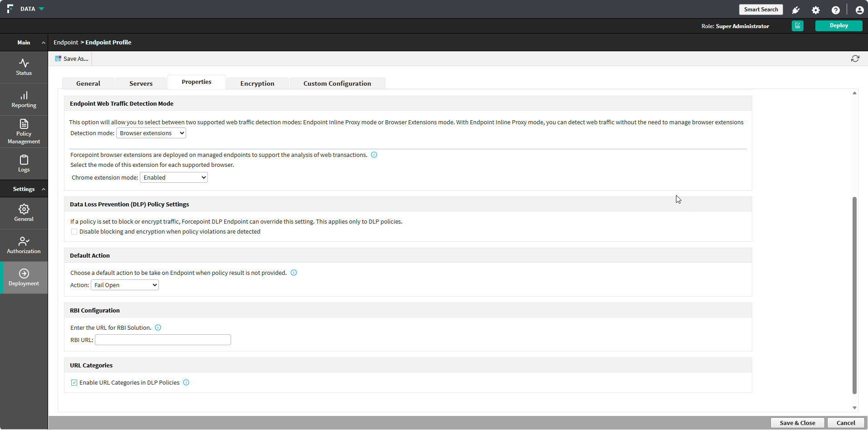
Task: Open the Status page in sidebar
Action: pyautogui.click(x=24, y=67)
